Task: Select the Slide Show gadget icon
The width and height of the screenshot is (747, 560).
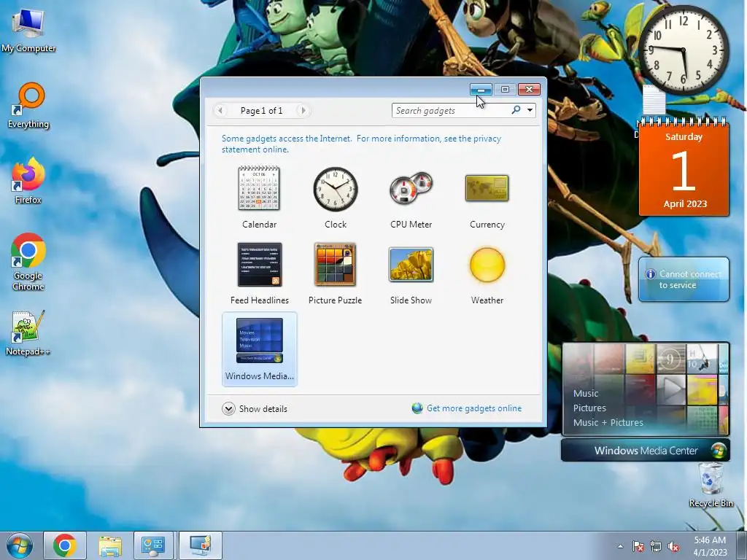Action: coord(411,265)
